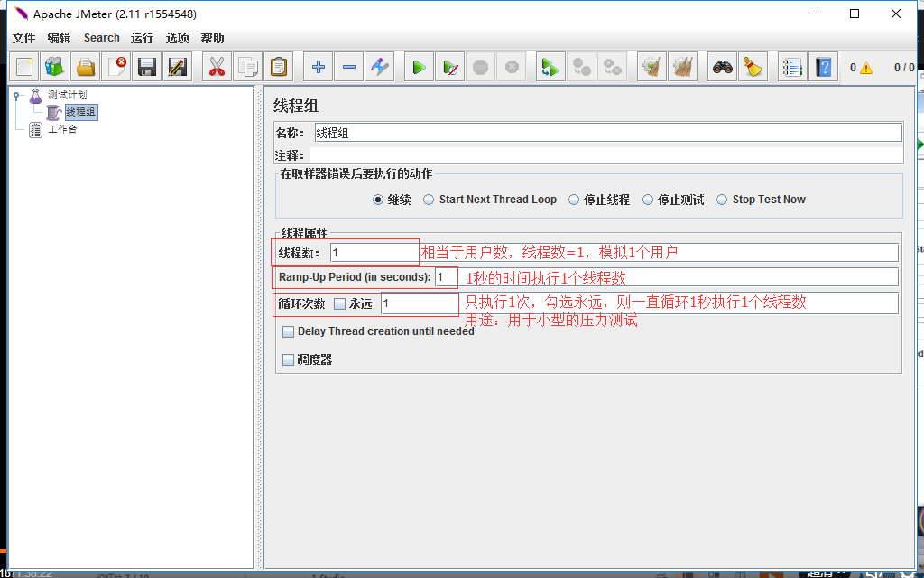Screen dimensions: 924x578
Task: Click the Save As pencil-disk icon
Action: (178, 67)
